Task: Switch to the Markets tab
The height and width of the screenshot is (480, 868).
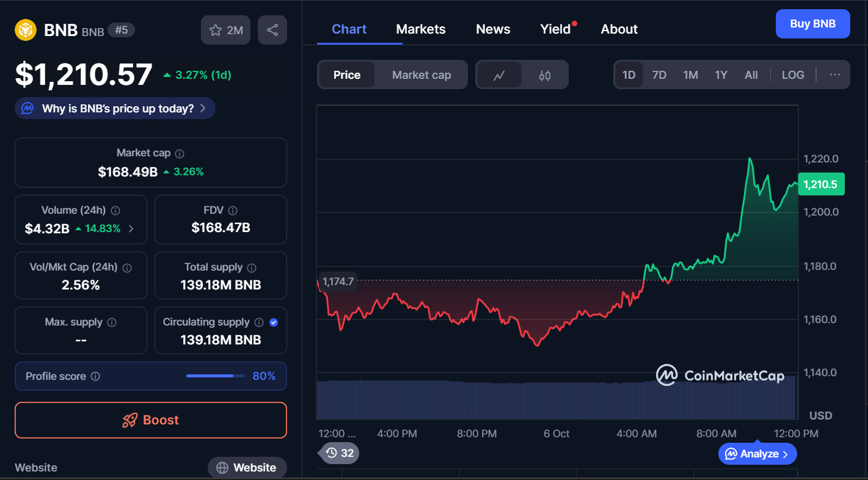Action: (x=420, y=29)
